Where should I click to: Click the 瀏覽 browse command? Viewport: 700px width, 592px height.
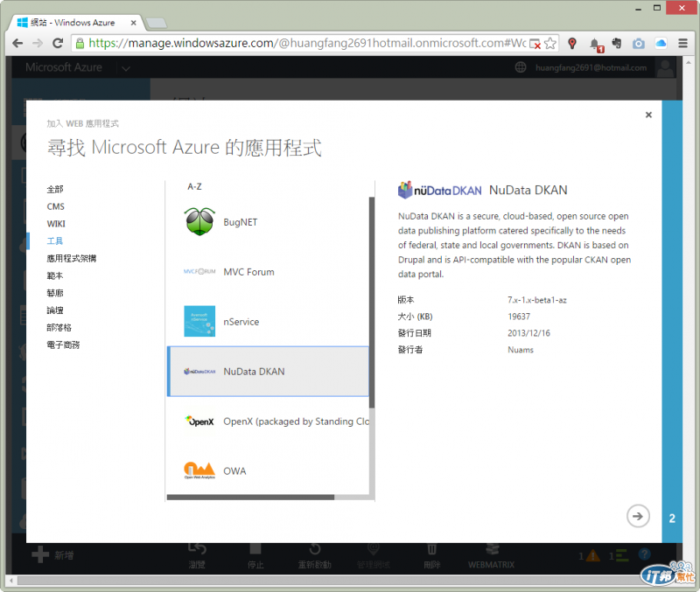[x=197, y=555]
